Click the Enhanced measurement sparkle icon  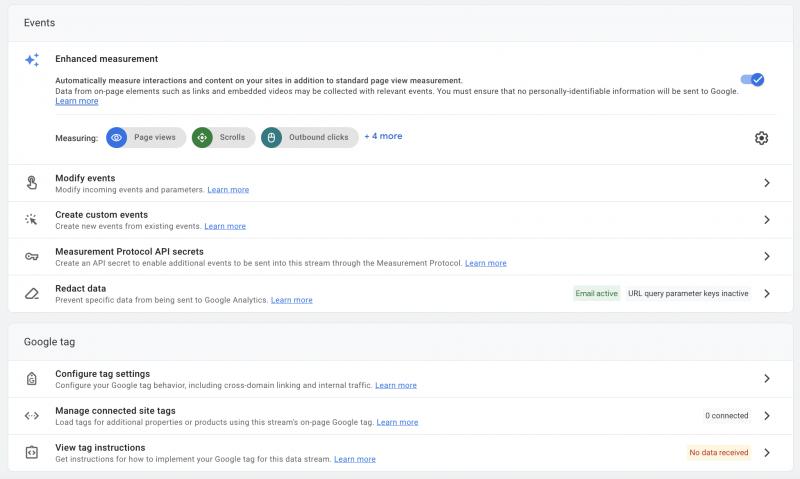tap(32, 60)
